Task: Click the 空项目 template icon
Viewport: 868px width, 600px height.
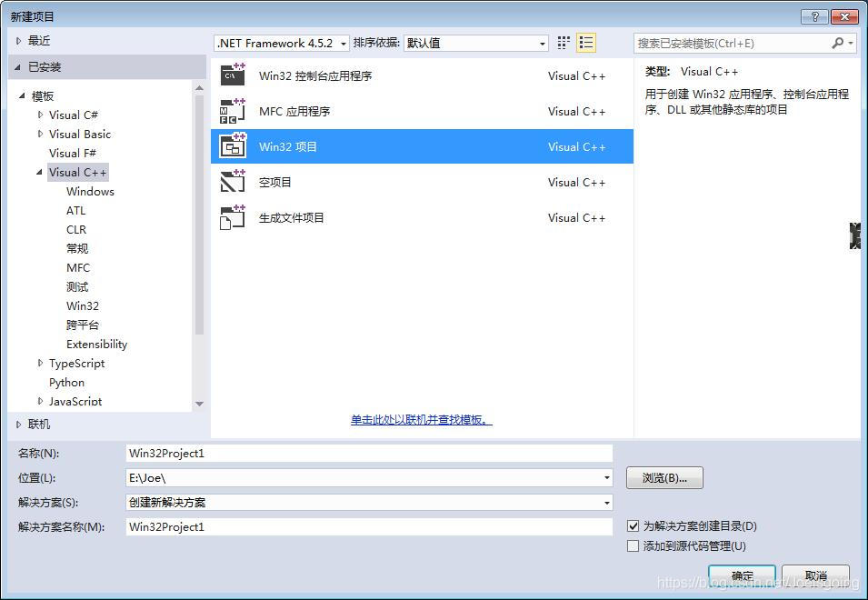Action: 233,182
